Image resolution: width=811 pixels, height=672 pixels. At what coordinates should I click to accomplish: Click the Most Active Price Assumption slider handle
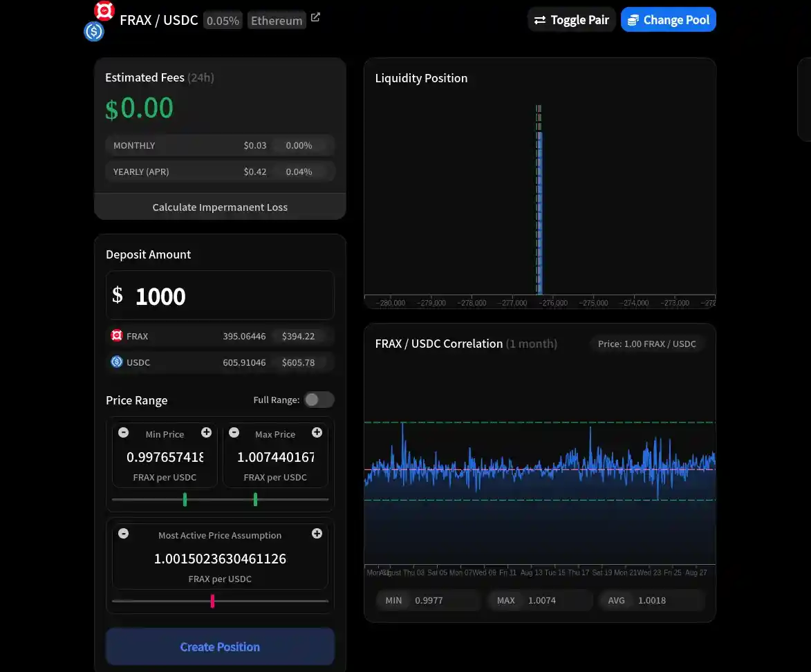[212, 601]
